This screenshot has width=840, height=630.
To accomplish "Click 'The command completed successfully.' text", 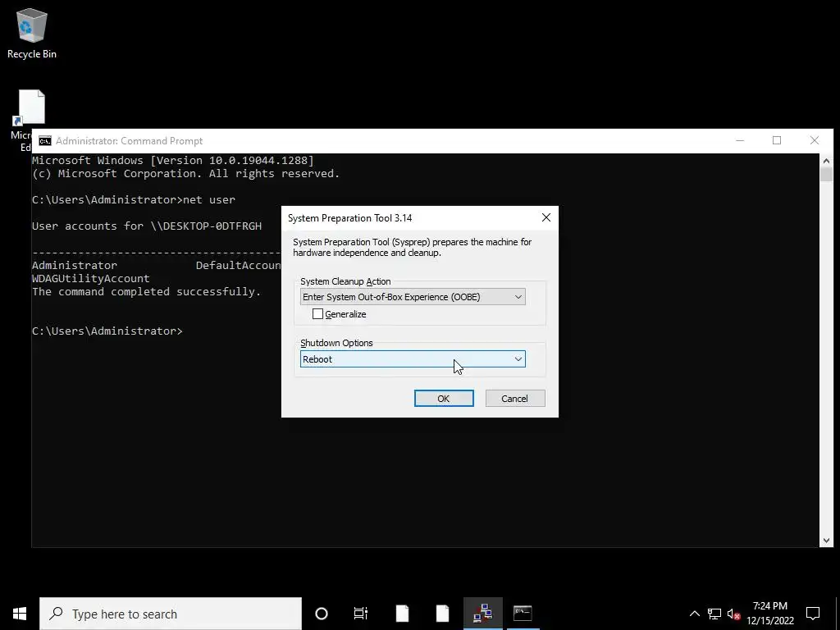I will tap(146, 292).
